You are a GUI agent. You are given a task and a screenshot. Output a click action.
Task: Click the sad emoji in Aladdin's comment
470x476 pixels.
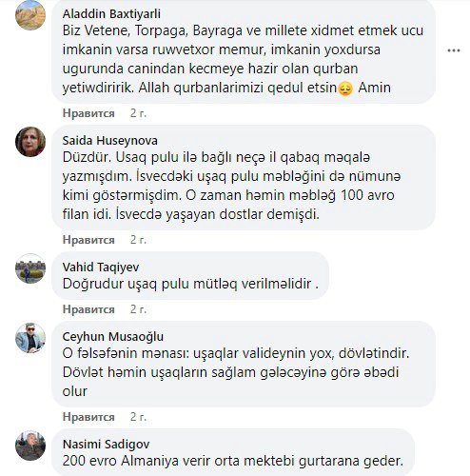click(345, 88)
